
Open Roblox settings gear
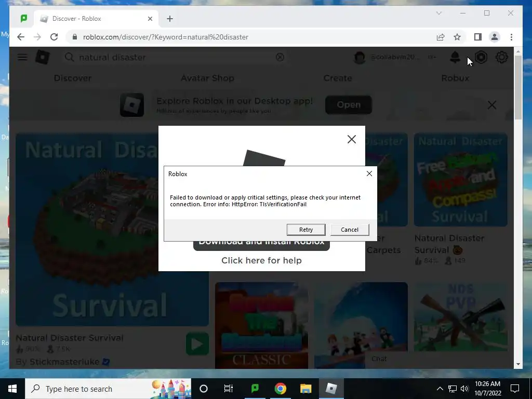click(501, 57)
